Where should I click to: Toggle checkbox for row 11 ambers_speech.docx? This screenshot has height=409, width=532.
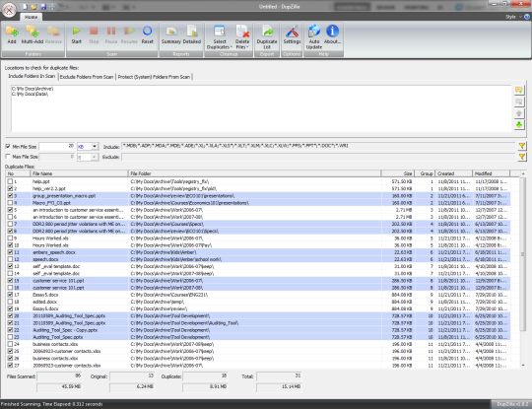point(10,252)
